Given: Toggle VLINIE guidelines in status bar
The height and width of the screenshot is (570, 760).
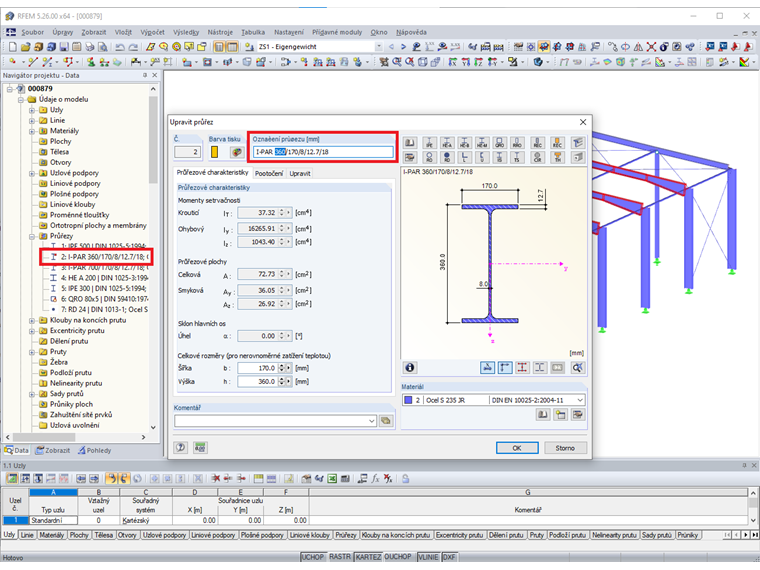Looking at the screenshot, I should [428, 557].
